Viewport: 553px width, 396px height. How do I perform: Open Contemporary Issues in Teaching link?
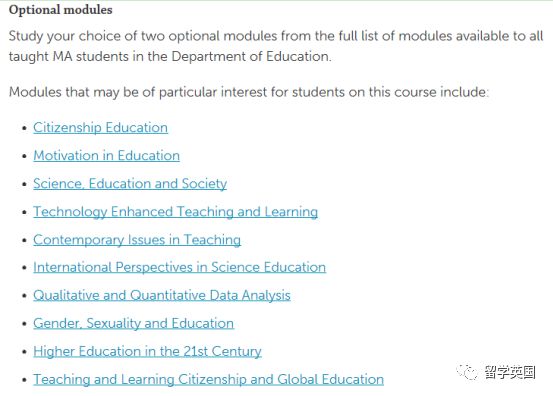click(x=137, y=239)
